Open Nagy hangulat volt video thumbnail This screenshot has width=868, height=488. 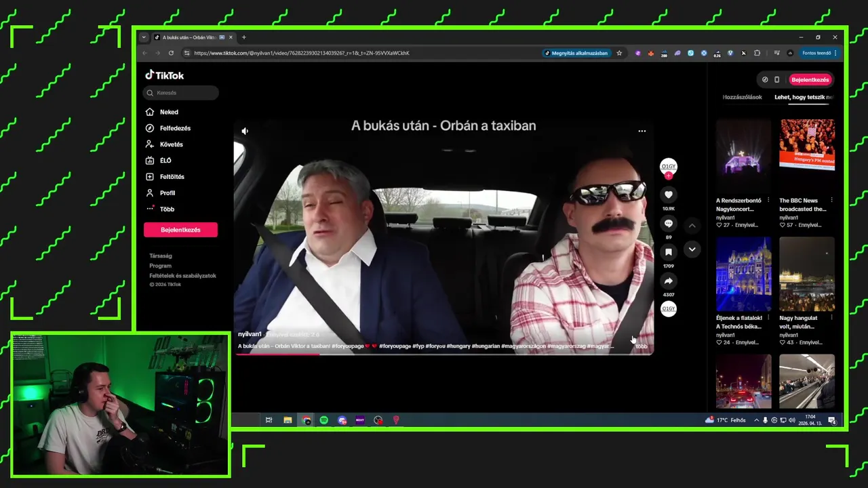[x=807, y=273]
